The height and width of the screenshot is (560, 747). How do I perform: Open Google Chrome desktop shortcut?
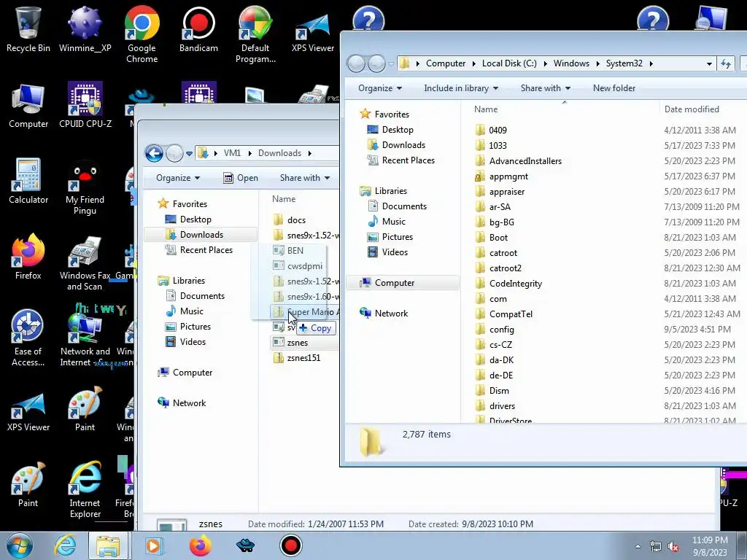[x=142, y=35]
